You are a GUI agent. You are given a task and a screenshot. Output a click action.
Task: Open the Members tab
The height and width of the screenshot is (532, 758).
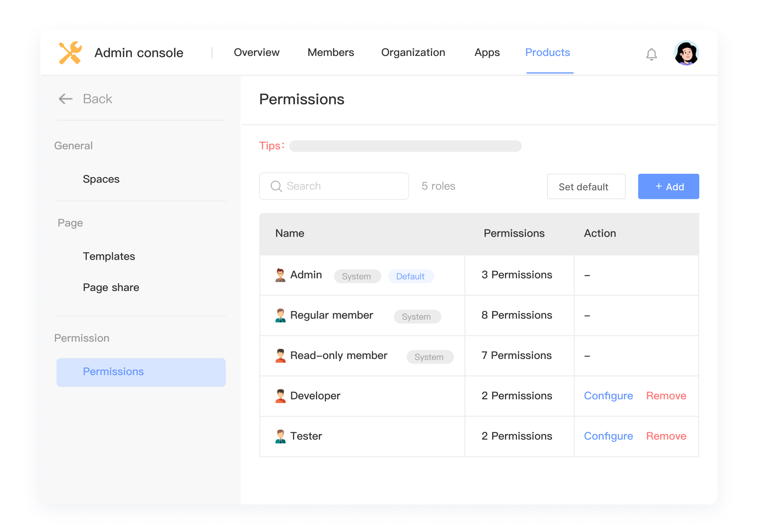point(331,52)
